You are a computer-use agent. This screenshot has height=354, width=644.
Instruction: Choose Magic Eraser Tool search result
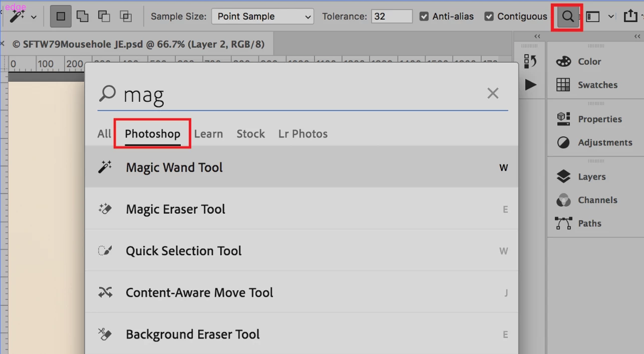pos(301,209)
